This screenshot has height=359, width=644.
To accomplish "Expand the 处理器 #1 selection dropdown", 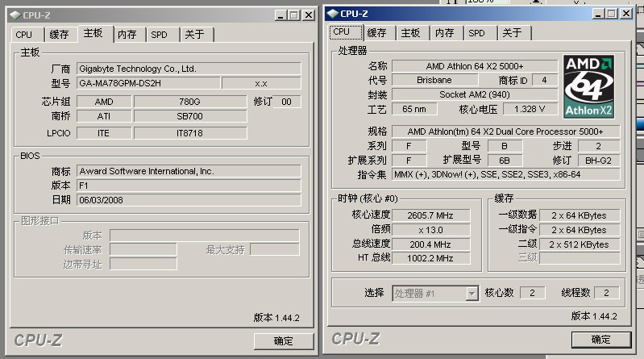I will (472, 294).
